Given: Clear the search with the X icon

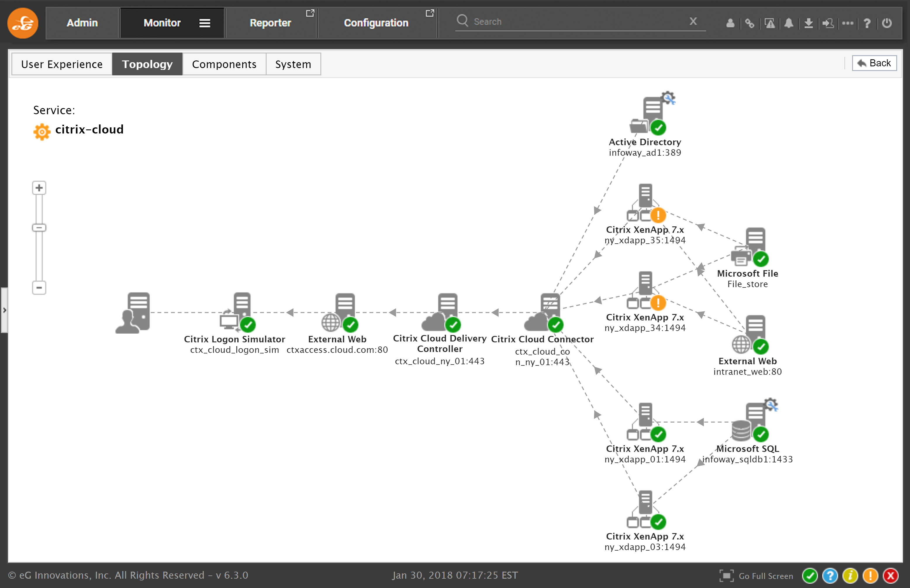Looking at the screenshot, I should (x=693, y=21).
